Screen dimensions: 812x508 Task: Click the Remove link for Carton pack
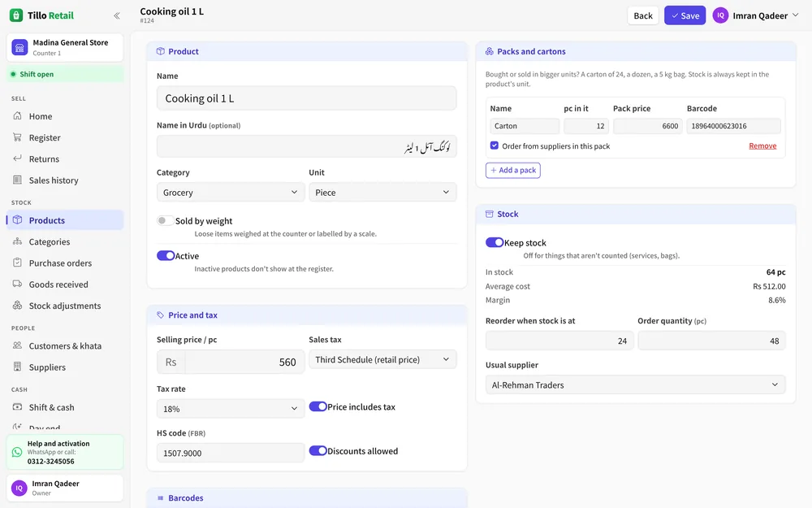762,145
